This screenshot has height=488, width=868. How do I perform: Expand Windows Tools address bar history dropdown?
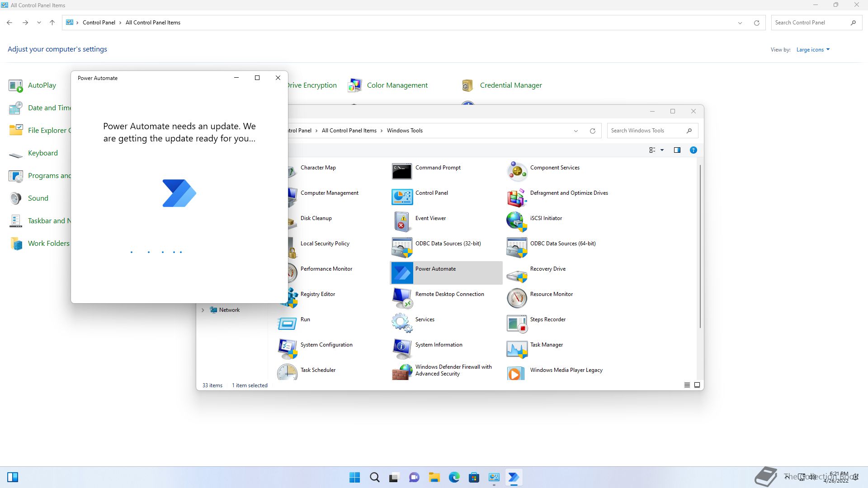click(x=576, y=131)
